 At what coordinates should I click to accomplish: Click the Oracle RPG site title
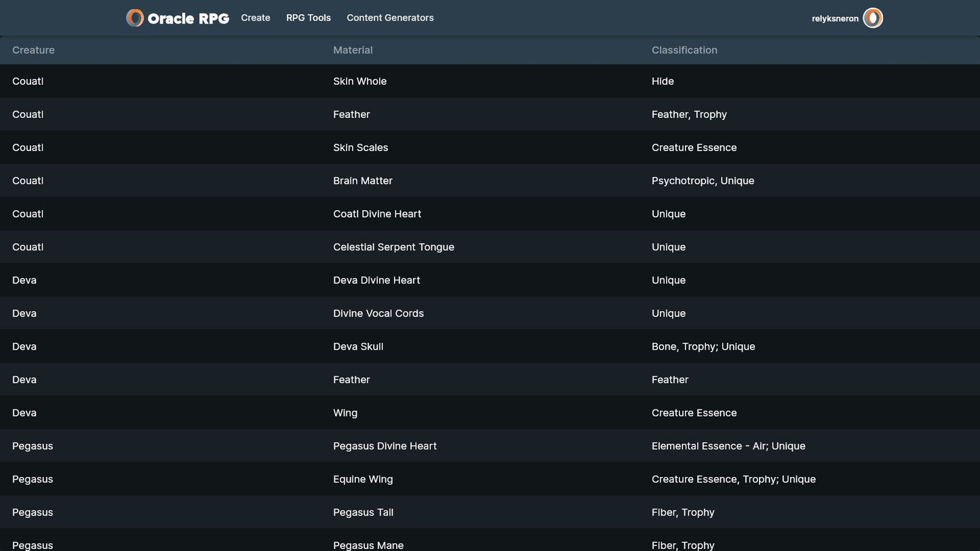pos(188,18)
